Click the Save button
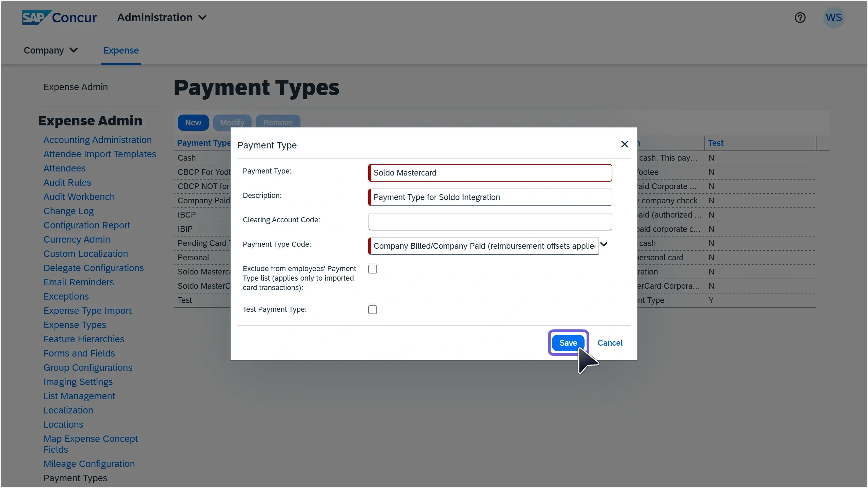The image size is (868, 488). [568, 343]
